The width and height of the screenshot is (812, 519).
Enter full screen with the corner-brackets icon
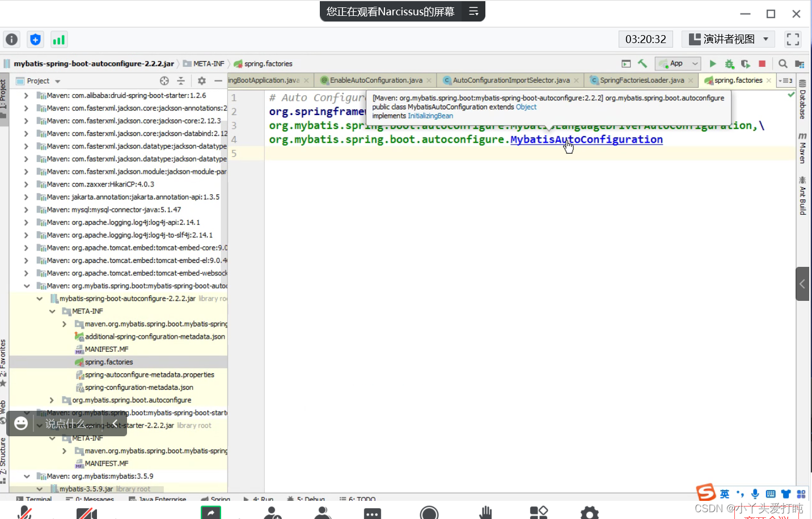point(793,39)
